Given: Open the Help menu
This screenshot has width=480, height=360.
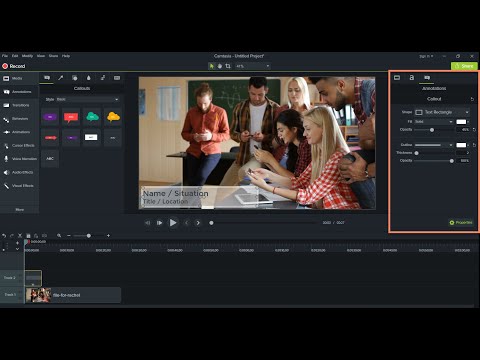Looking at the screenshot, I should (x=66, y=56).
